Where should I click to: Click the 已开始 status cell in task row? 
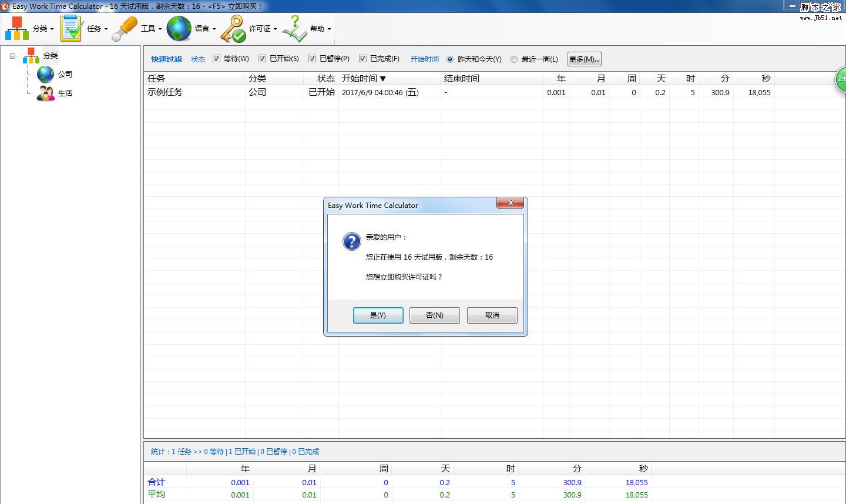[322, 92]
